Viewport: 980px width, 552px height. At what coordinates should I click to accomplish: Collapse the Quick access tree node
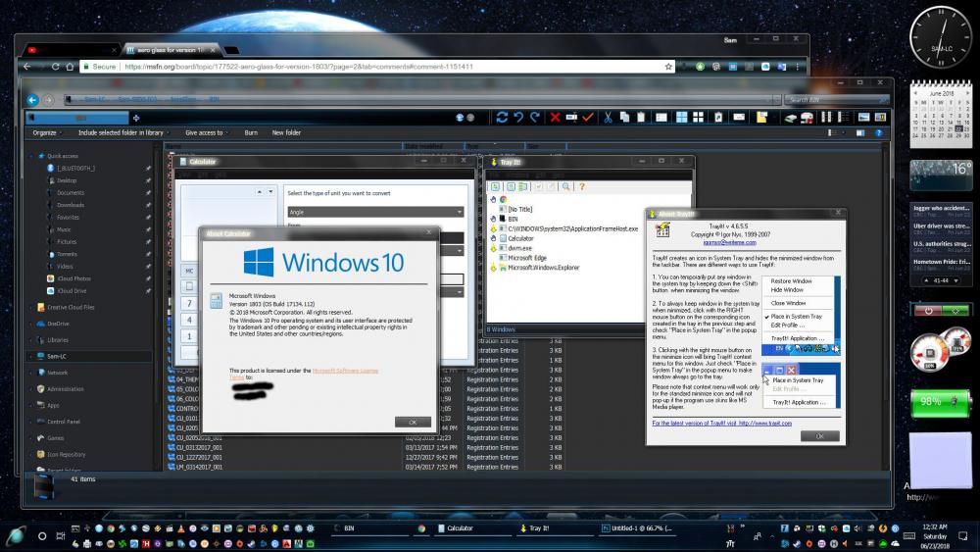pyautogui.click(x=31, y=156)
